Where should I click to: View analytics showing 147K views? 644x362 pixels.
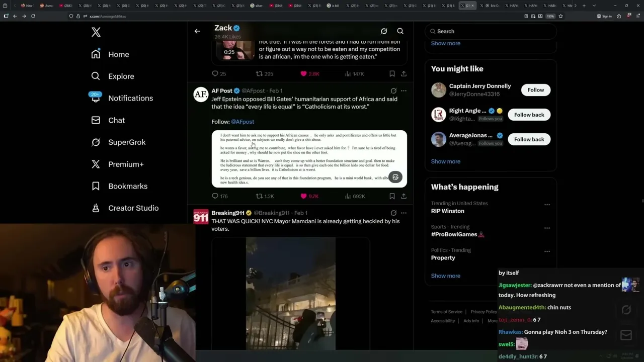click(354, 74)
